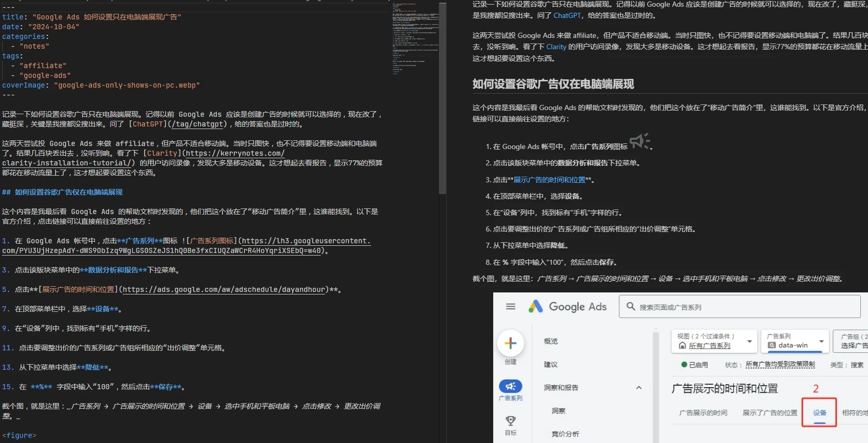Click the Google Ads logo
Image resolution: width=868 pixels, height=443 pixels.
coord(567,307)
